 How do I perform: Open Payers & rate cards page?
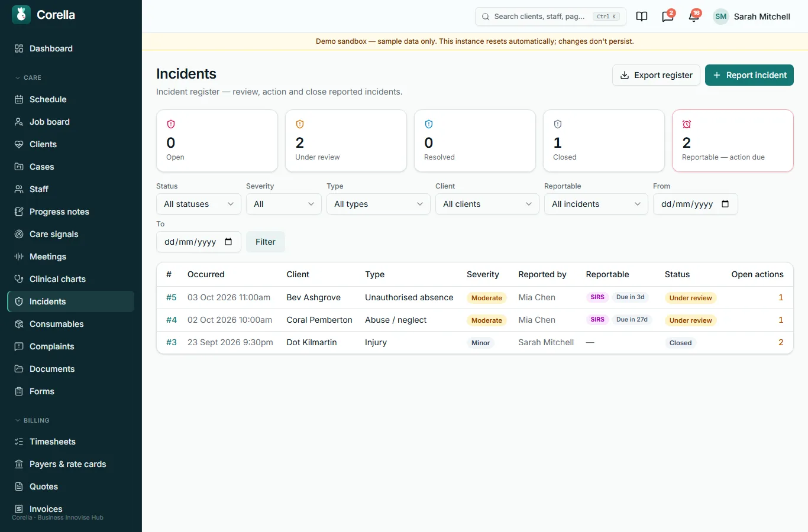[x=71, y=464]
